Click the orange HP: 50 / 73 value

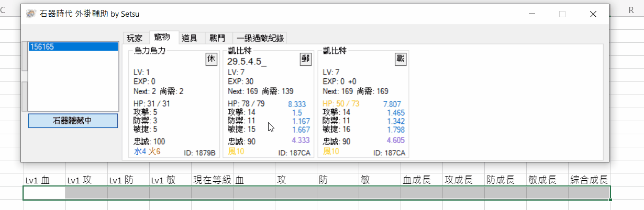341,104
